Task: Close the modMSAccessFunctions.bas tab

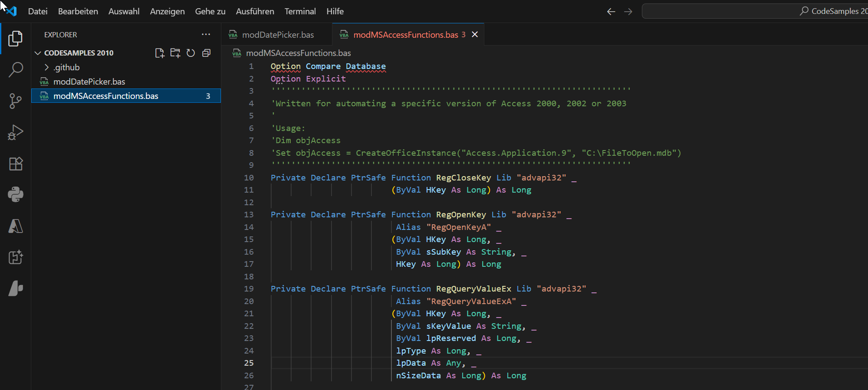Action: point(475,35)
